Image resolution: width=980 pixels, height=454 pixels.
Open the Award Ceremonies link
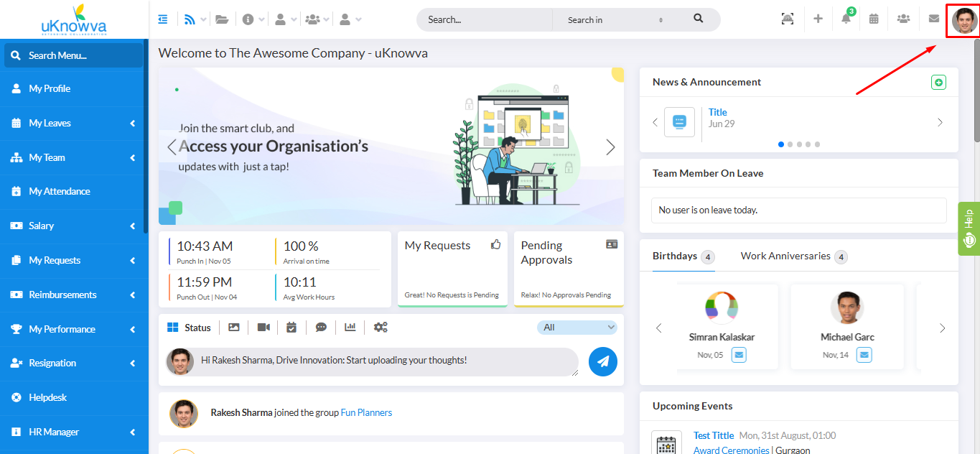tap(731, 450)
